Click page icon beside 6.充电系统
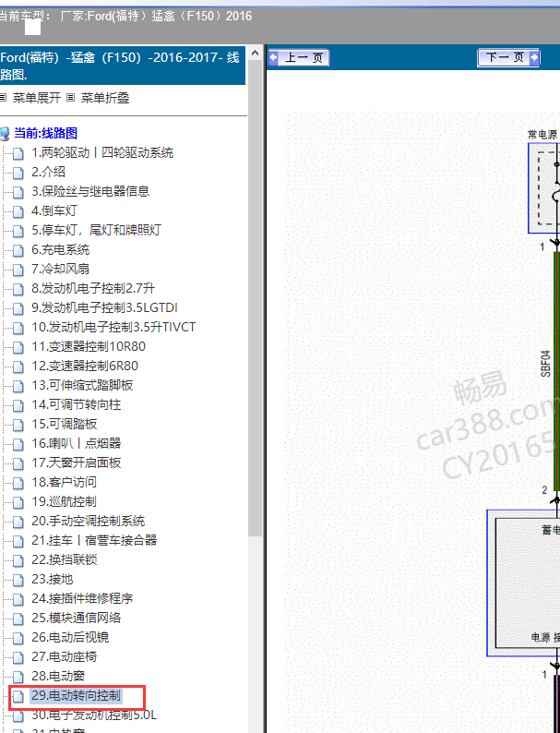The width and height of the screenshot is (560, 733). tap(18, 250)
